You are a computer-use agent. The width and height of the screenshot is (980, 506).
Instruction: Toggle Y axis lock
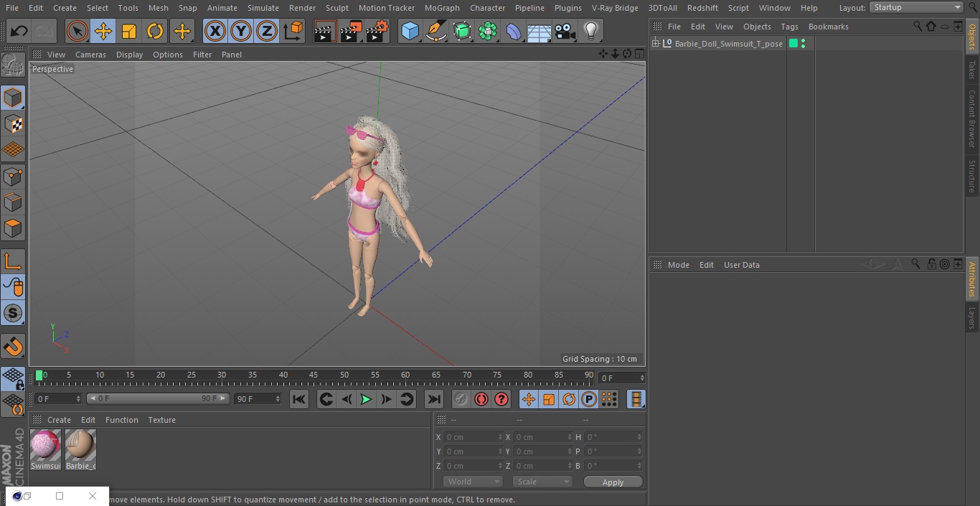[x=240, y=31]
